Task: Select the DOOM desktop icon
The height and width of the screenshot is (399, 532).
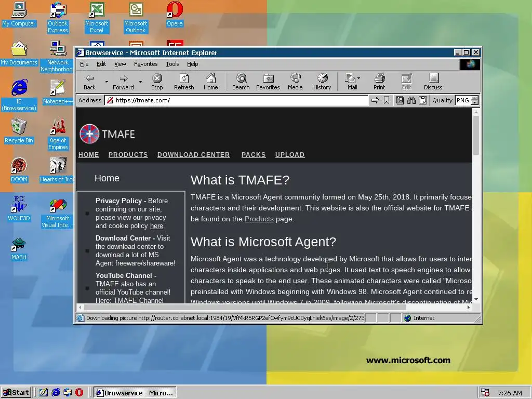Action: pos(19,170)
